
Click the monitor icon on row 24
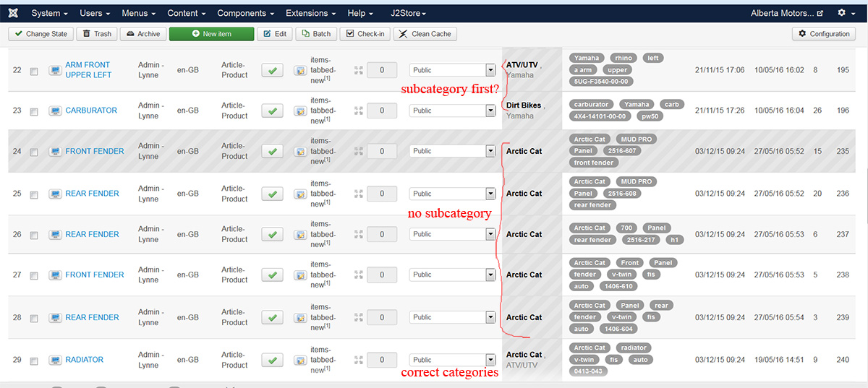(56, 151)
